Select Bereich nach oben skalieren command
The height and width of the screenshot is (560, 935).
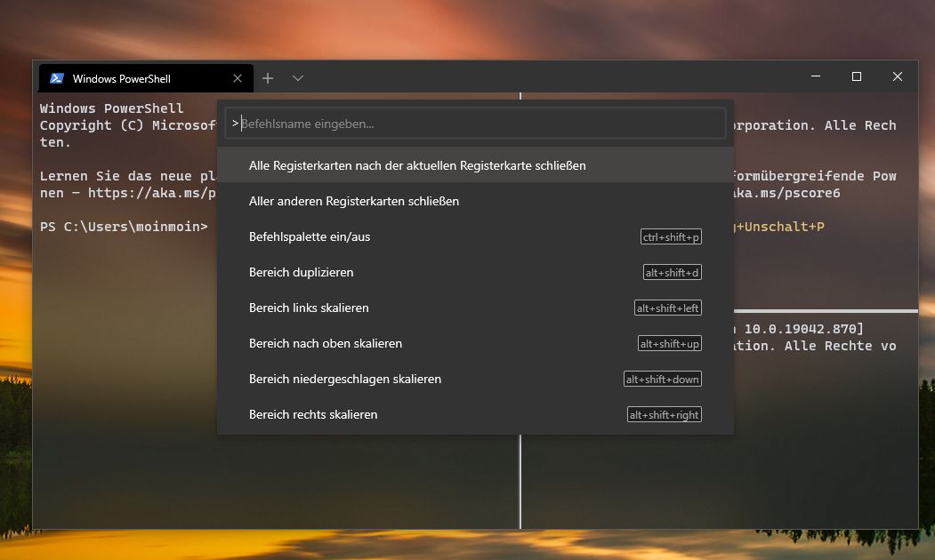tap(475, 343)
